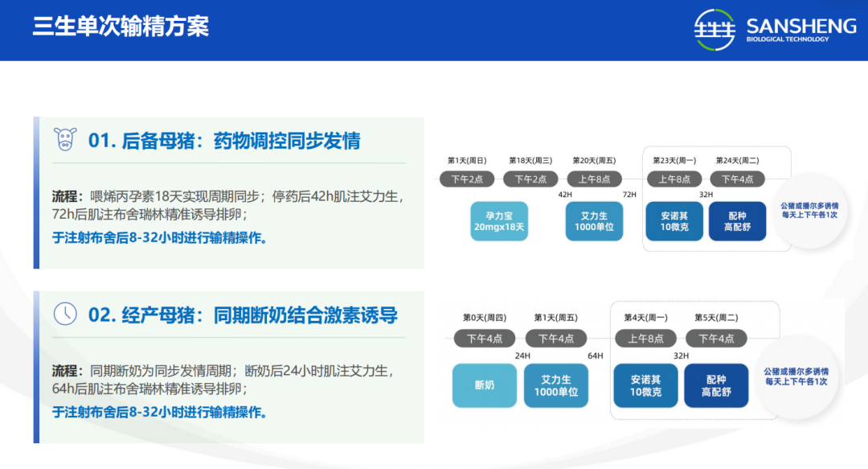The height and width of the screenshot is (469, 868).
Task: Click the 上午8点 pill under 第4天(周一)
Action: (x=645, y=338)
